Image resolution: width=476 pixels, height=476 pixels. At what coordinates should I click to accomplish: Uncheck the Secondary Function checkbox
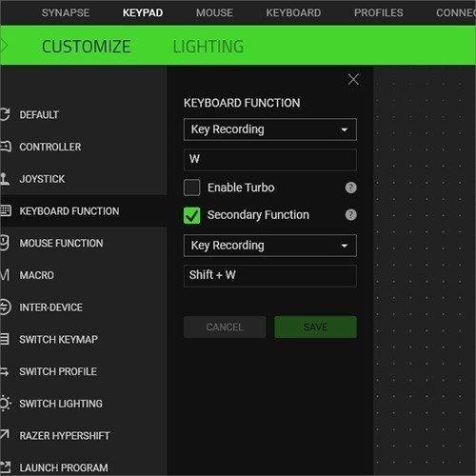click(x=191, y=215)
